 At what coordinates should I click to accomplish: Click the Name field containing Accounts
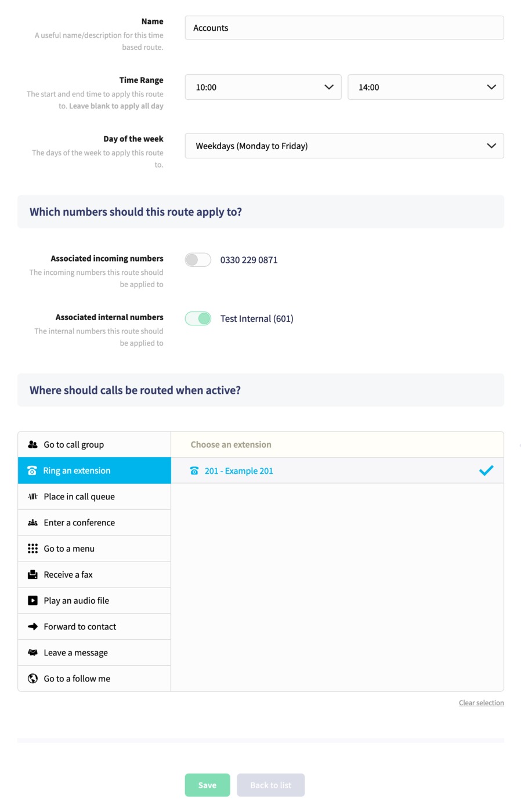click(x=344, y=28)
